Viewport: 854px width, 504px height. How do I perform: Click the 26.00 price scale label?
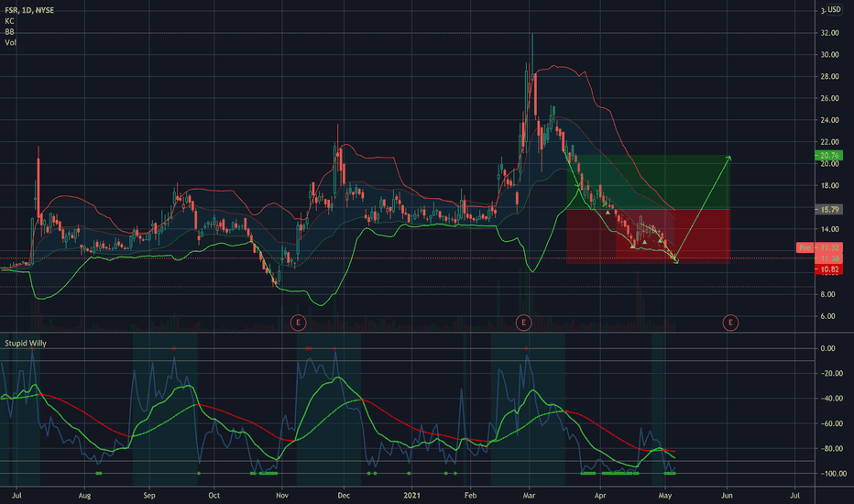[829, 99]
